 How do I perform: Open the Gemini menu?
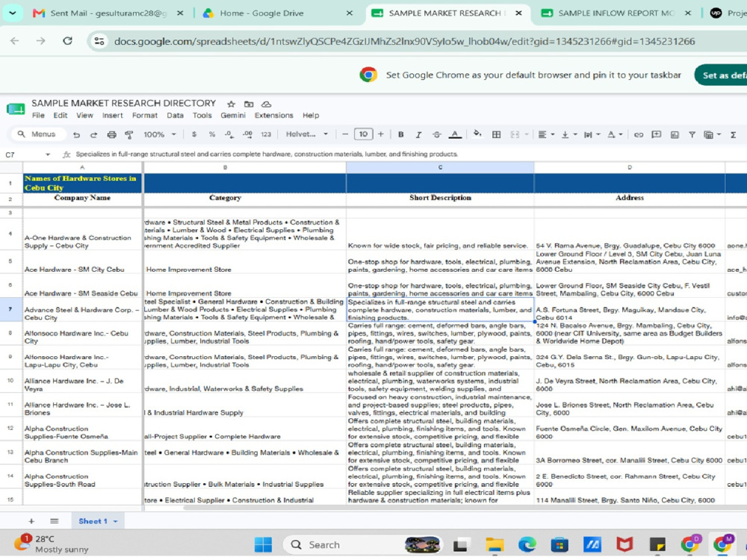pyautogui.click(x=233, y=115)
